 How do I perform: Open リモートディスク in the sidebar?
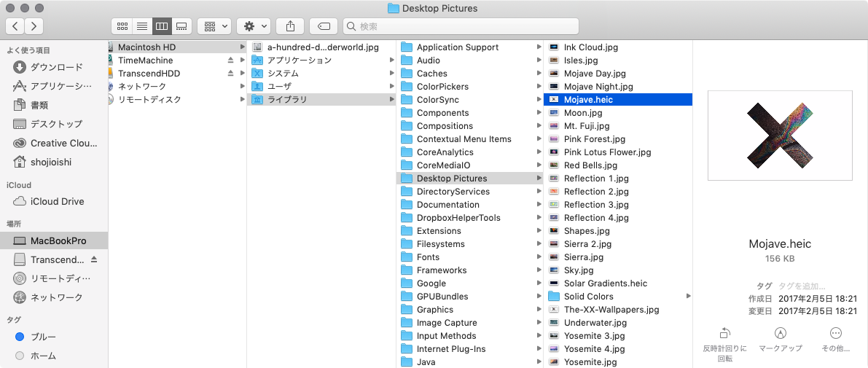coord(54,278)
